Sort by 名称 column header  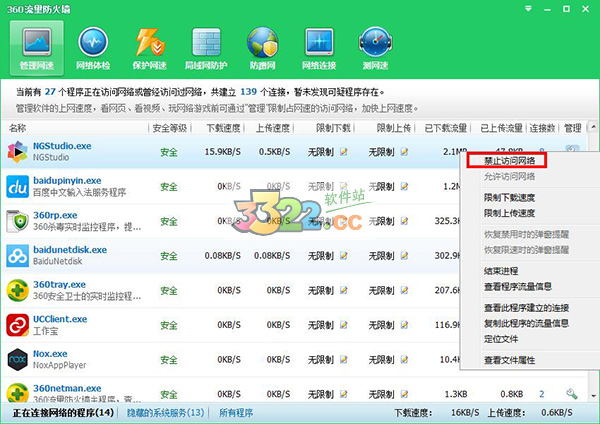18,128
